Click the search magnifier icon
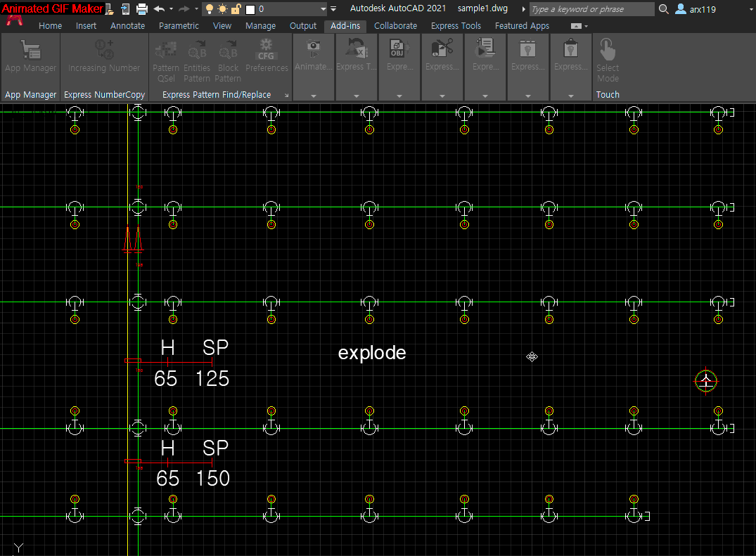Viewport: 756px width, 556px height. [664, 9]
